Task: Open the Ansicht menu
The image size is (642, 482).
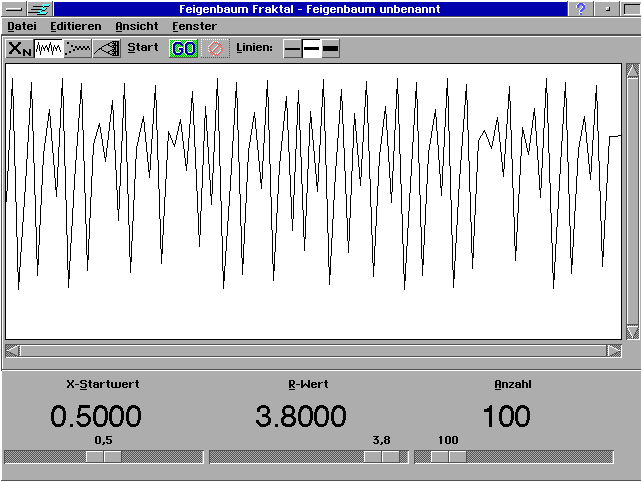Action: 137,26
